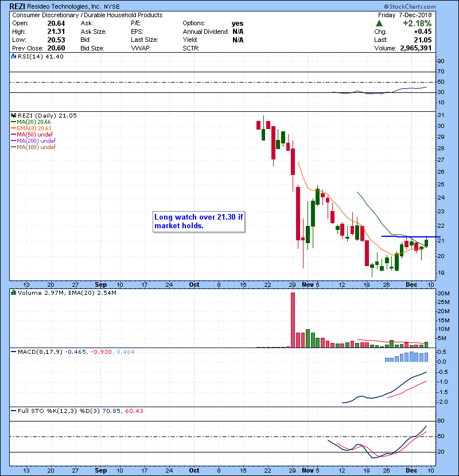This screenshot has height=476, width=459.
Task: Click the Oct label on price chart axis
Action: [194, 285]
